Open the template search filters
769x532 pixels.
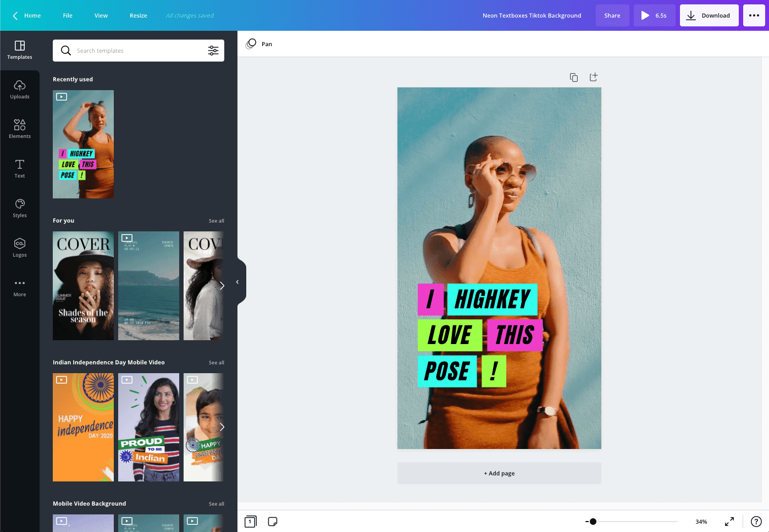[213, 50]
